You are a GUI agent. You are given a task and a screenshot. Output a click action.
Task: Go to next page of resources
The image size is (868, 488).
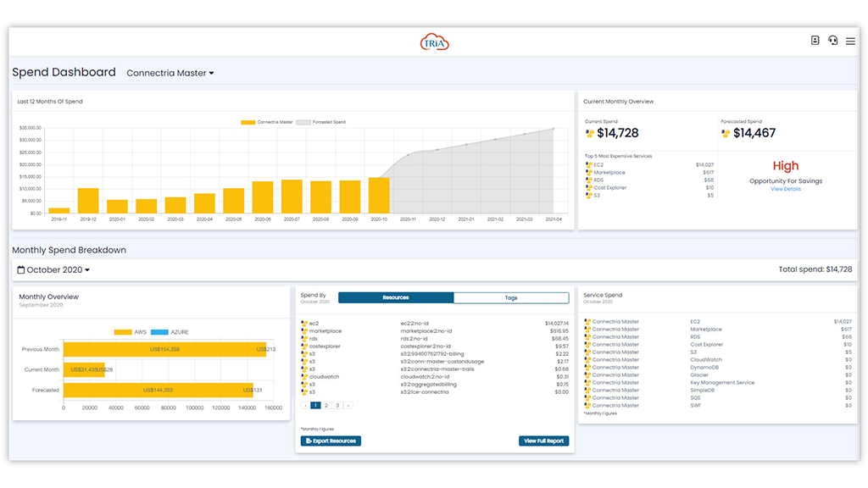pyautogui.click(x=348, y=406)
